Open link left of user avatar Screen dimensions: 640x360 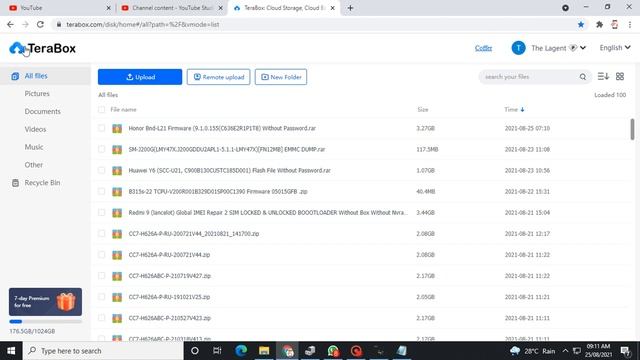[483, 48]
